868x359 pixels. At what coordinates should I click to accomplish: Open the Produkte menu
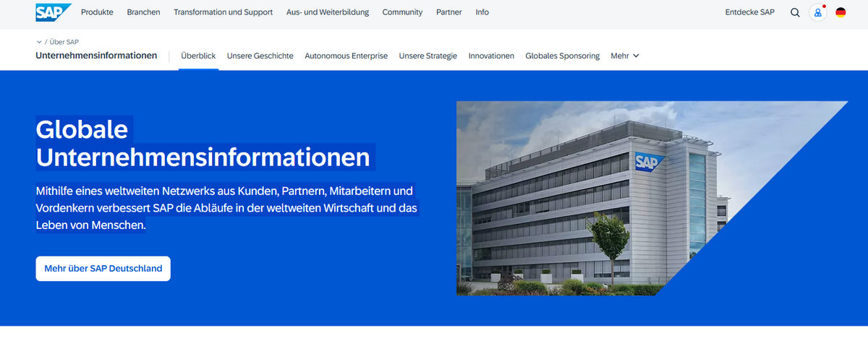[97, 12]
